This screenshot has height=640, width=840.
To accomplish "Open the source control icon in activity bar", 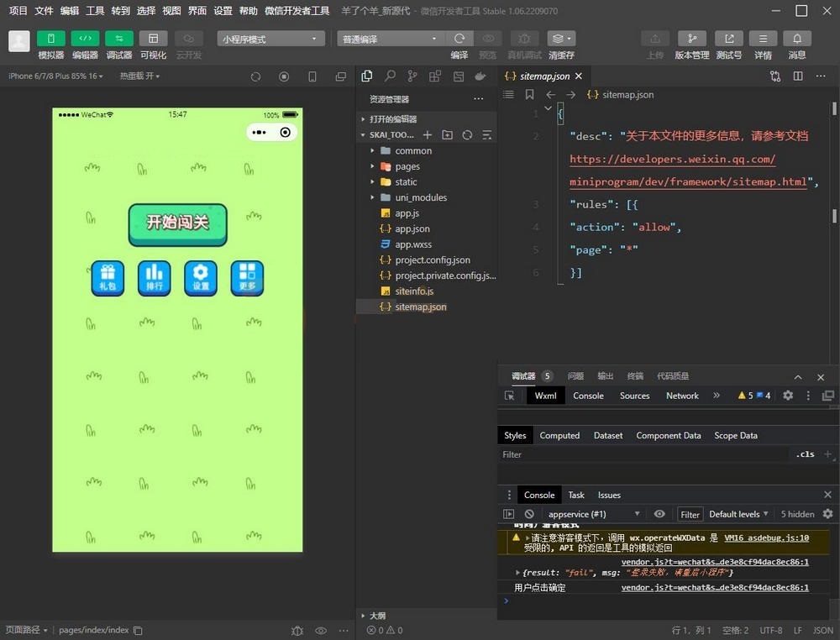I will click(x=412, y=76).
